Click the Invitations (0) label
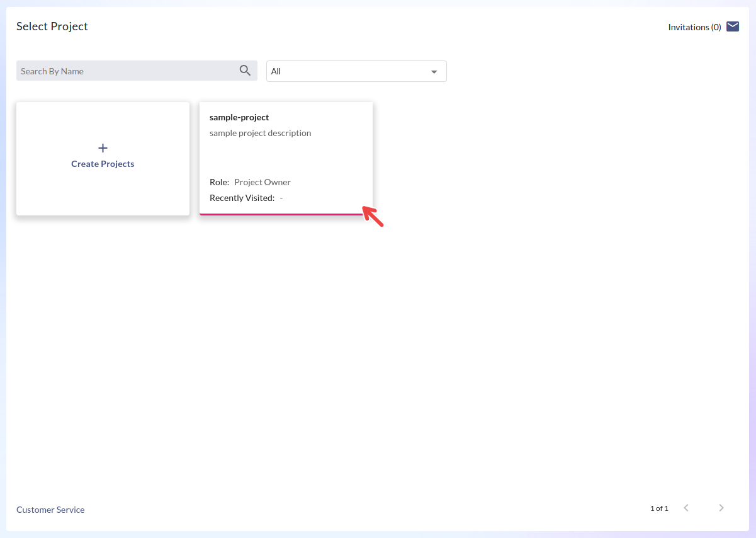 (x=694, y=27)
